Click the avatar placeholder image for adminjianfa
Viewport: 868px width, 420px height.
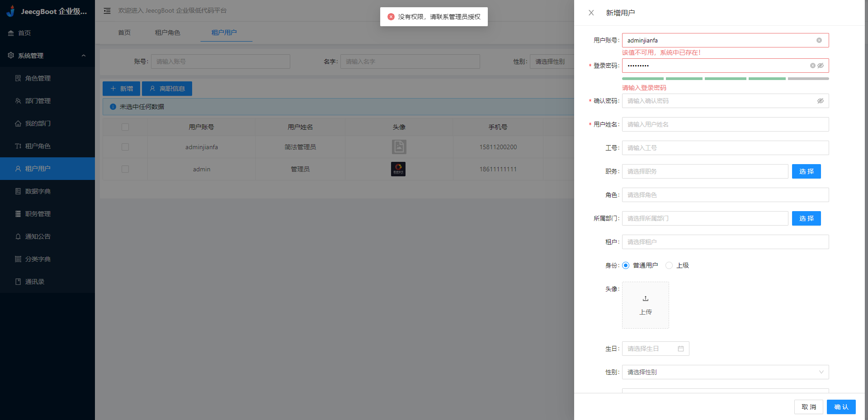[399, 146]
